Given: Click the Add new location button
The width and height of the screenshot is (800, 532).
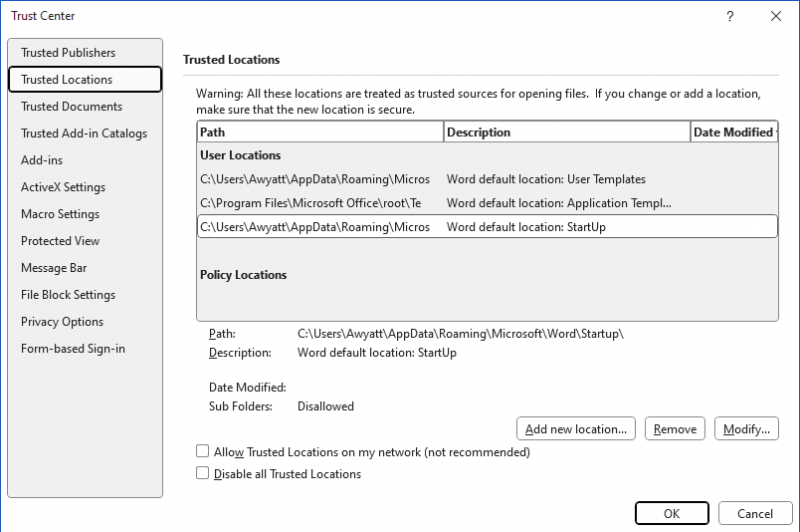Looking at the screenshot, I should tap(576, 429).
